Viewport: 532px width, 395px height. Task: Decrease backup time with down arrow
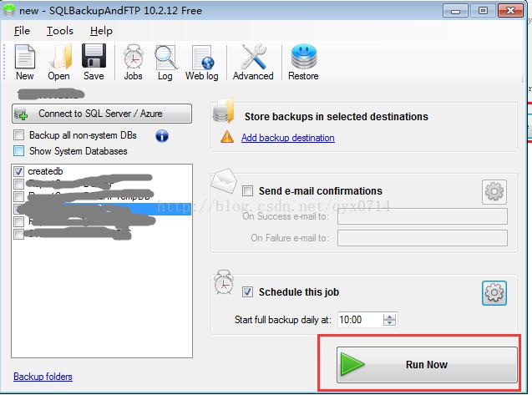tap(389, 322)
